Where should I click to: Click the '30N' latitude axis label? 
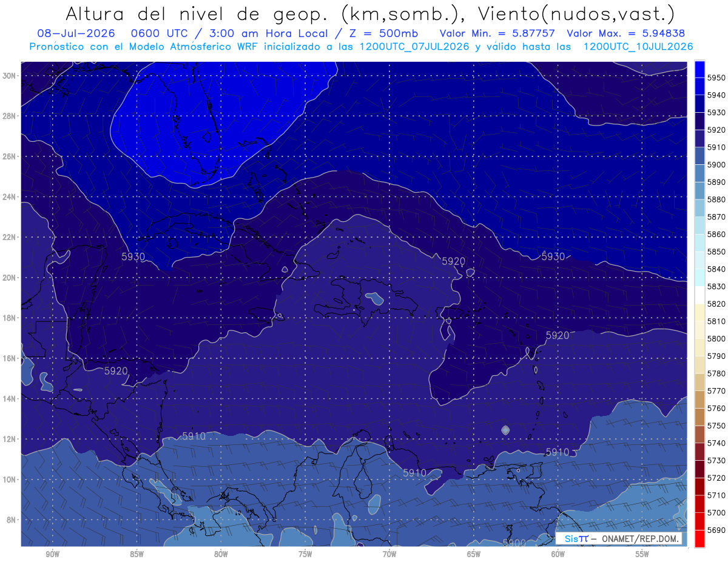click(x=9, y=76)
